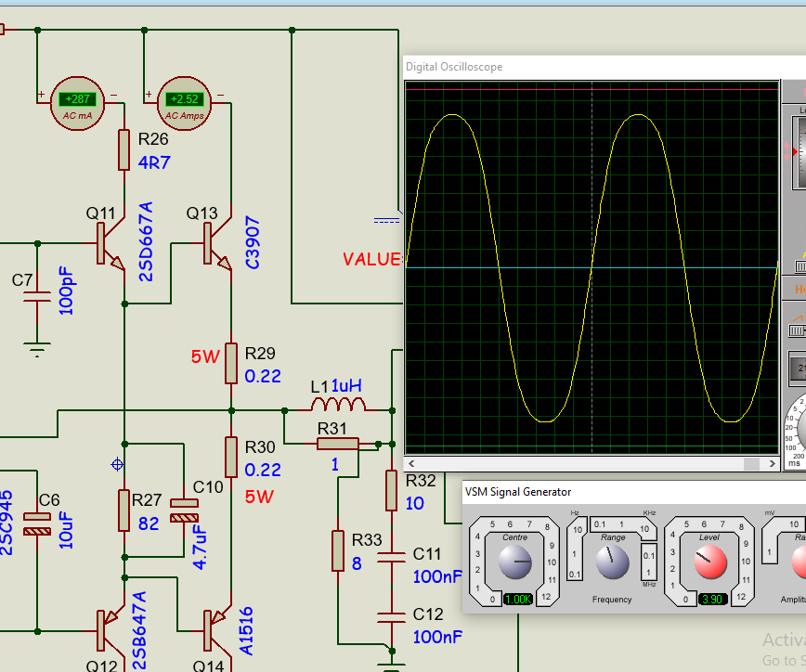This screenshot has width=806, height=672.
Task: Click the 100nF value of C11
Action: pos(437,577)
